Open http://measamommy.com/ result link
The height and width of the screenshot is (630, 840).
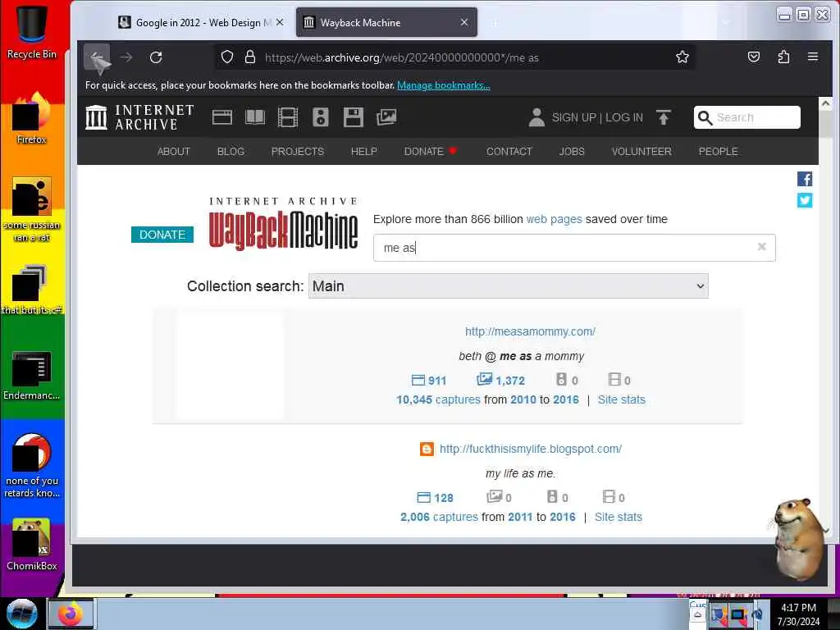pyautogui.click(x=531, y=331)
